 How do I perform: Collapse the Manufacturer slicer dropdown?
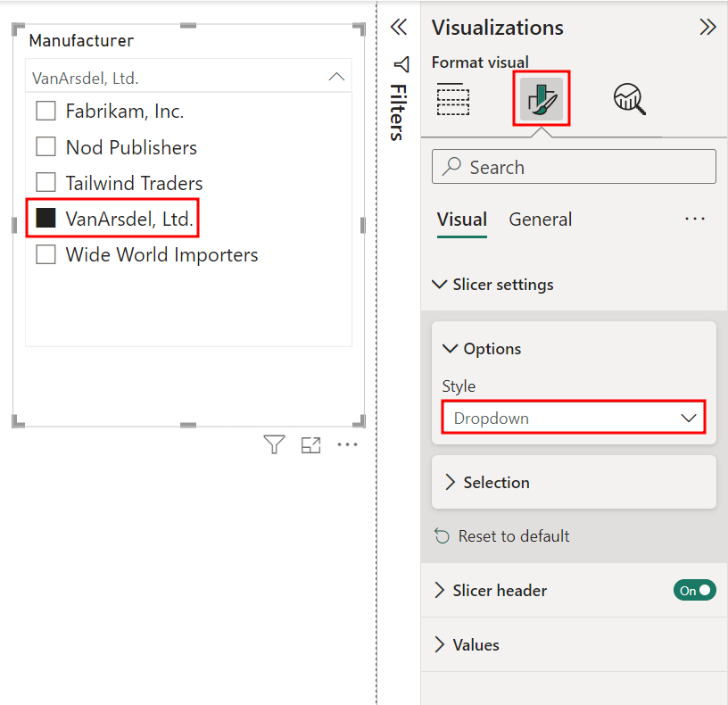336,77
